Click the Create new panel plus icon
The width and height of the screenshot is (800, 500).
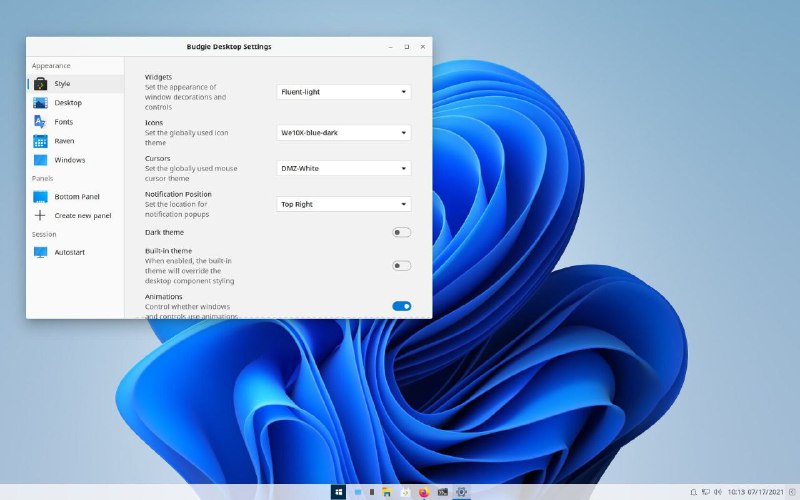tap(40, 215)
